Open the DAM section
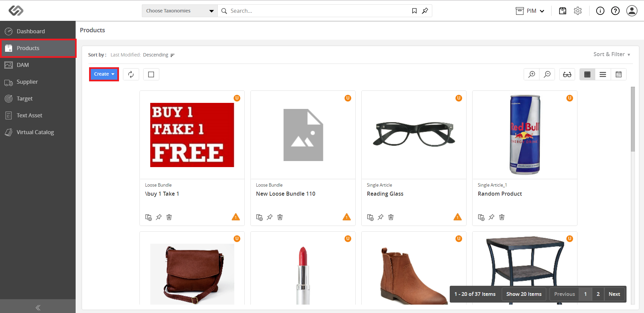644x313 pixels. (x=38, y=65)
